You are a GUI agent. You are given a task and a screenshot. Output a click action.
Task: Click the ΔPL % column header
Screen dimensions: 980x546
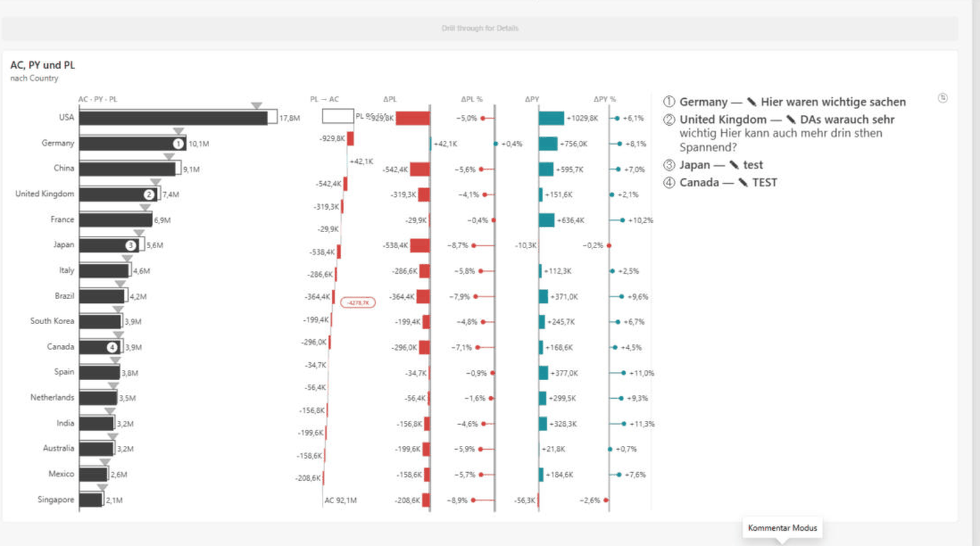click(472, 99)
